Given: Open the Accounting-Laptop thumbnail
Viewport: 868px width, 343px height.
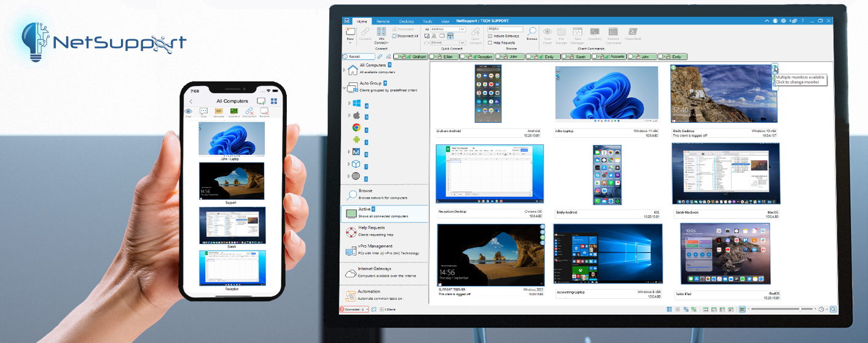Looking at the screenshot, I should [608, 253].
